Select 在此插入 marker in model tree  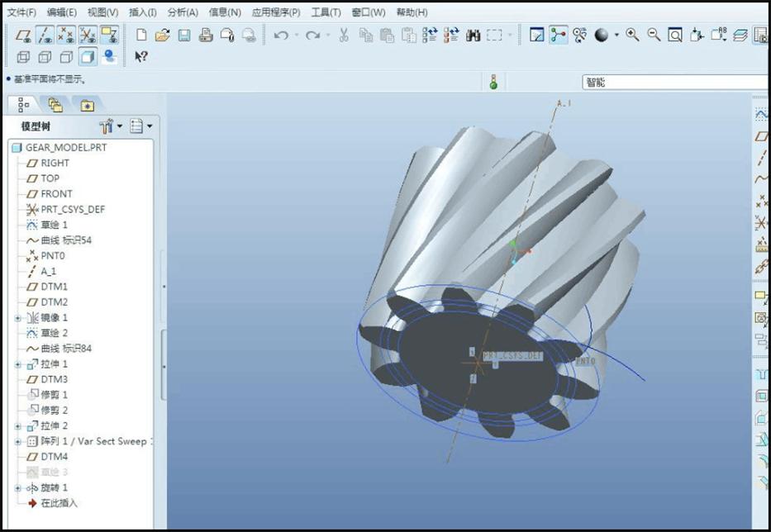tap(59, 503)
